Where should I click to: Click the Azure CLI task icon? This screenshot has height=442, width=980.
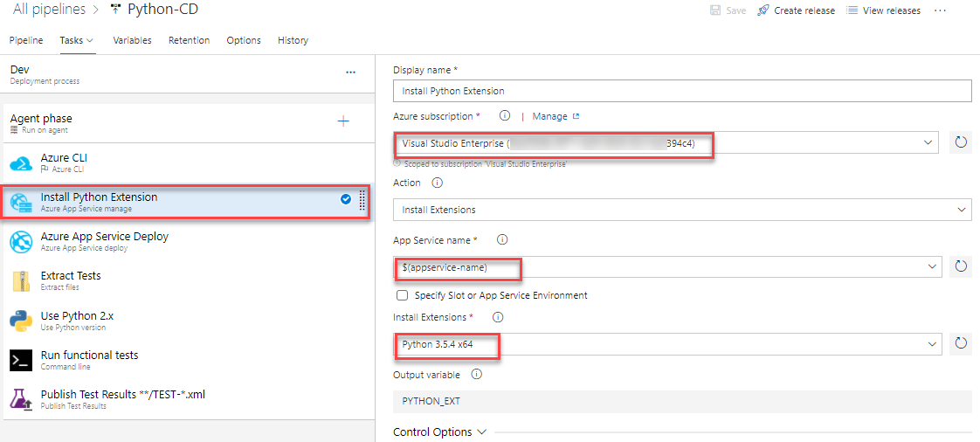coord(21,162)
